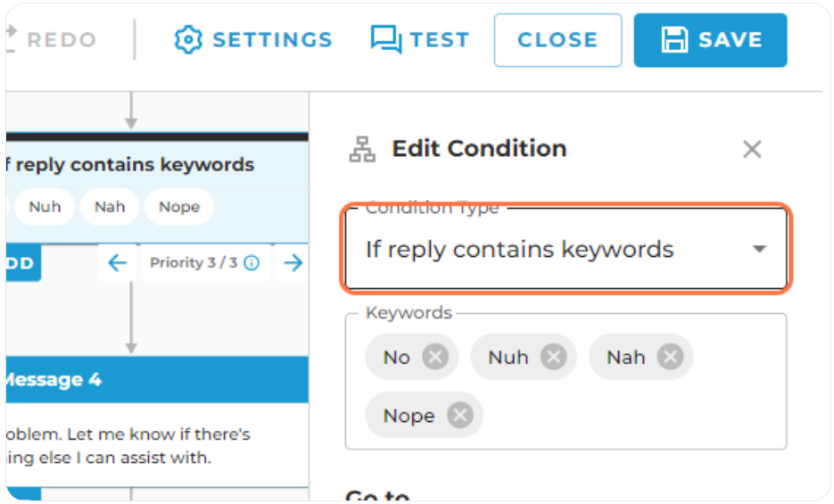
Task: Click the REDO toolbar item
Action: pyautogui.click(x=52, y=40)
